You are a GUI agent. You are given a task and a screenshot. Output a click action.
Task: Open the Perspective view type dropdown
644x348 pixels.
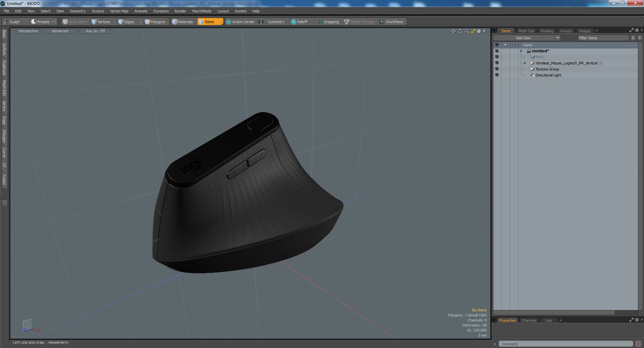point(28,31)
